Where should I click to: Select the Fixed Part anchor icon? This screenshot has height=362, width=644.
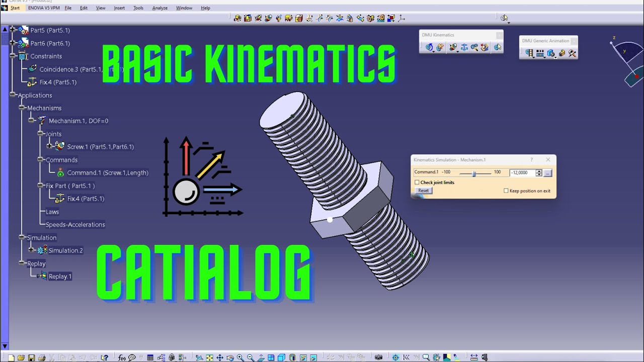pyautogui.click(x=464, y=47)
